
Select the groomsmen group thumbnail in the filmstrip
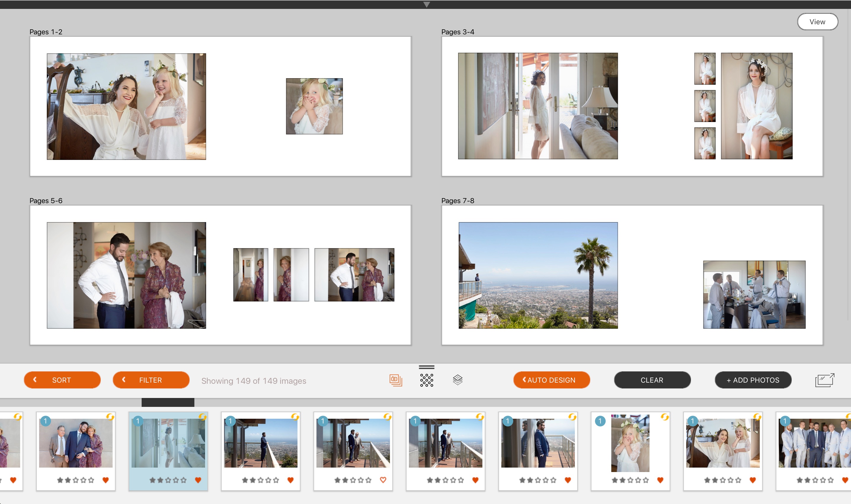coord(815,443)
